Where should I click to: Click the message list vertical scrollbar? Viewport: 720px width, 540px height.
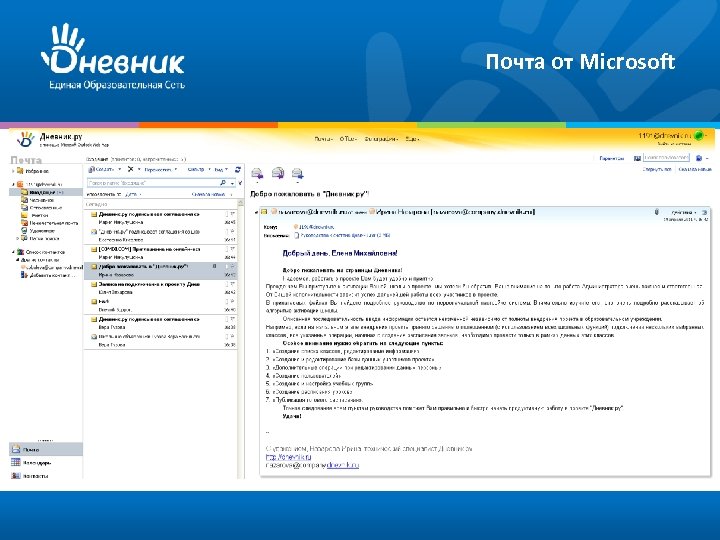pos(240,340)
